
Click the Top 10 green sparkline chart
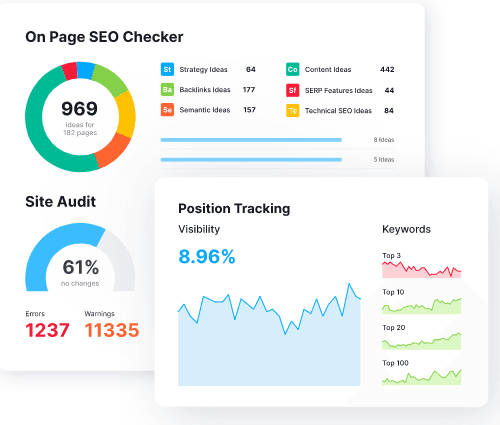(422, 307)
